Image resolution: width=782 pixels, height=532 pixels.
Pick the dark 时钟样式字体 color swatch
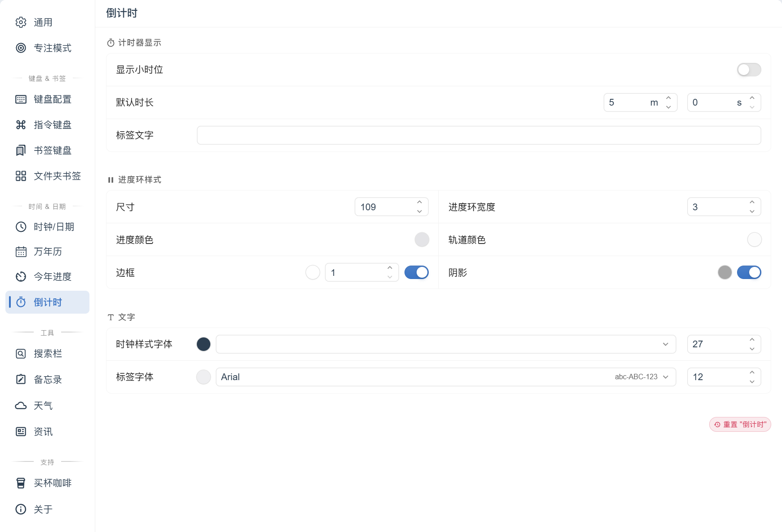[204, 344]
